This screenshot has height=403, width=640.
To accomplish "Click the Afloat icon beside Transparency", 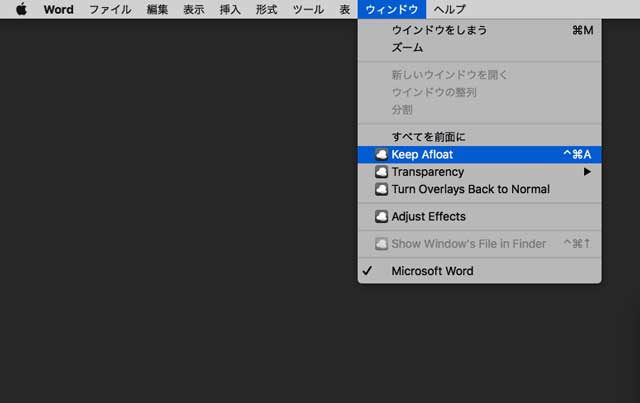I will (381, 172).
